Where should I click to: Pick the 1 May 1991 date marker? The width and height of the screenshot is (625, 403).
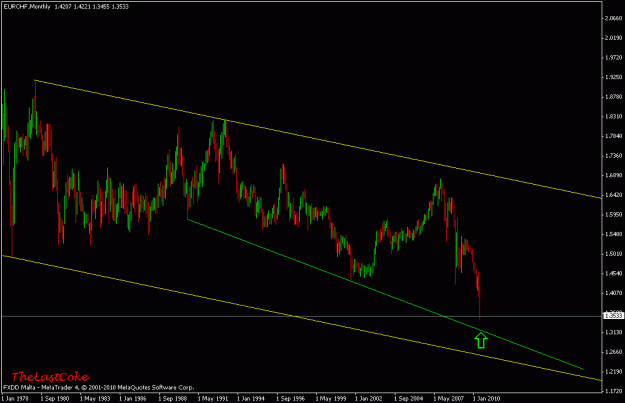pyautogui.click(x=212, y=398)
